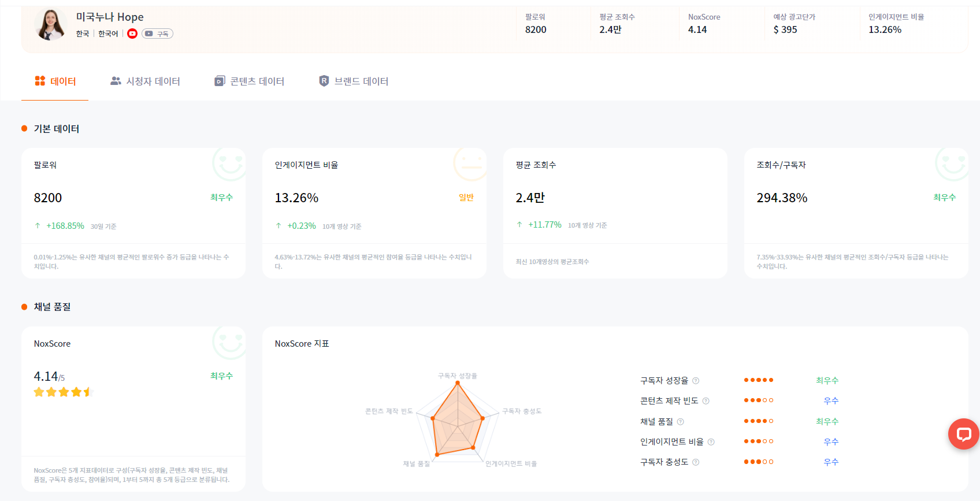Click help icon next to 콘텐츠 제작 빈도
The image size is (980, 501).
pos(706,401)
